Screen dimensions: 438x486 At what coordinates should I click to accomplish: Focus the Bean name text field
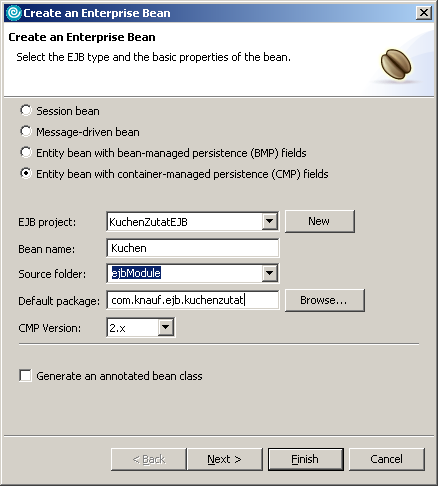tap(193, 248)
